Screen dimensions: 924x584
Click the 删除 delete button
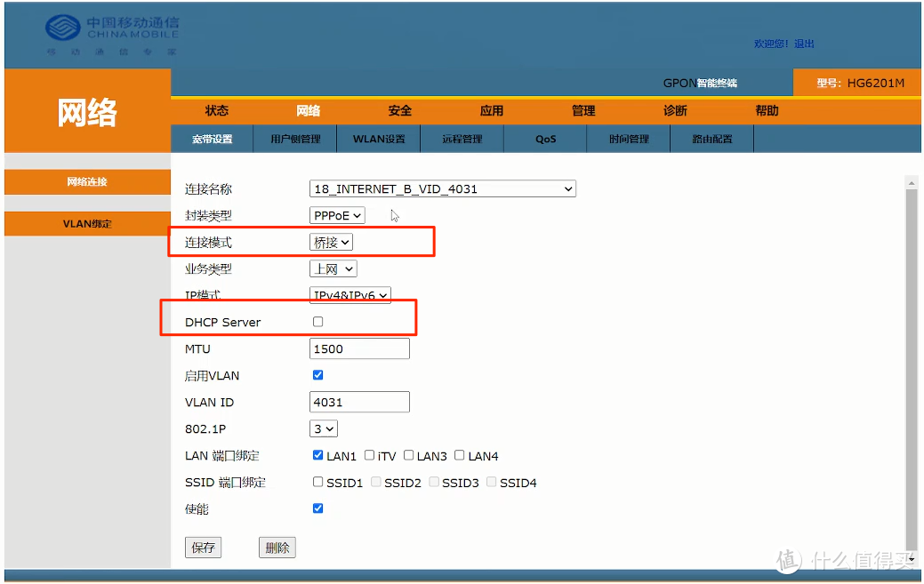coord(277,547)
